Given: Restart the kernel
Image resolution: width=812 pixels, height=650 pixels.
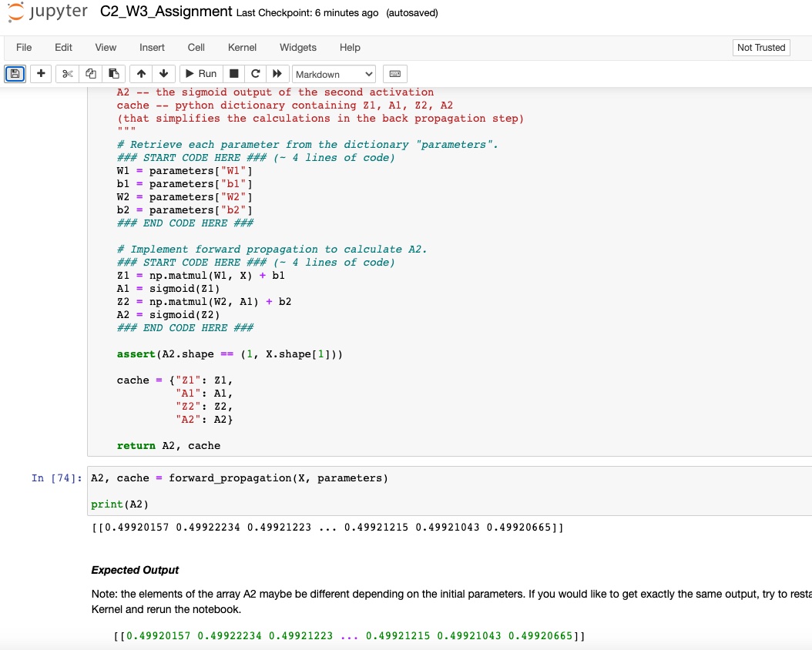Looking at the screenshot, I should (255, 73).
